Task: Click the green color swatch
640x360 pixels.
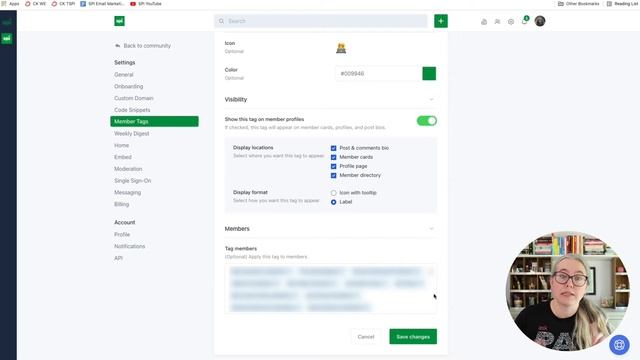Action: point(429,73)
